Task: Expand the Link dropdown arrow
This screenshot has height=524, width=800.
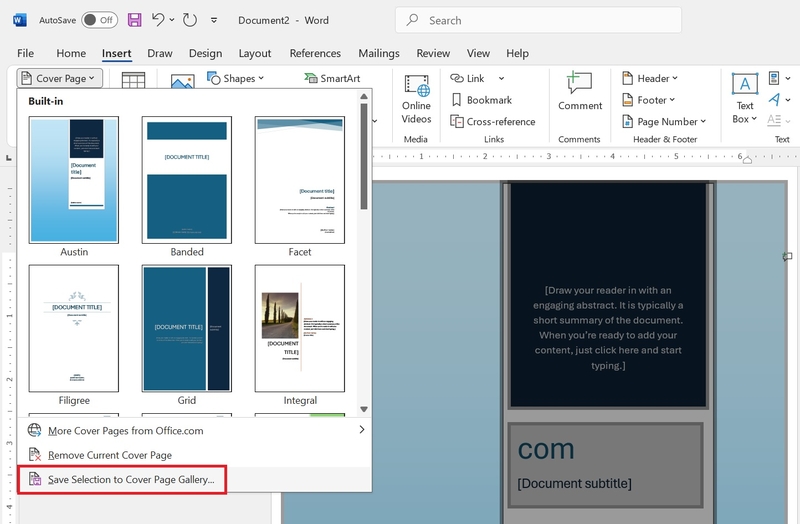Action: 501,78
